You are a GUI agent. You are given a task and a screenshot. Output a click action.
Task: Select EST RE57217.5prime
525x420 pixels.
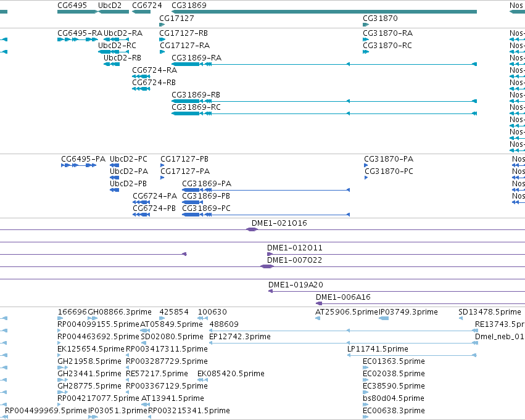point(157,374)
